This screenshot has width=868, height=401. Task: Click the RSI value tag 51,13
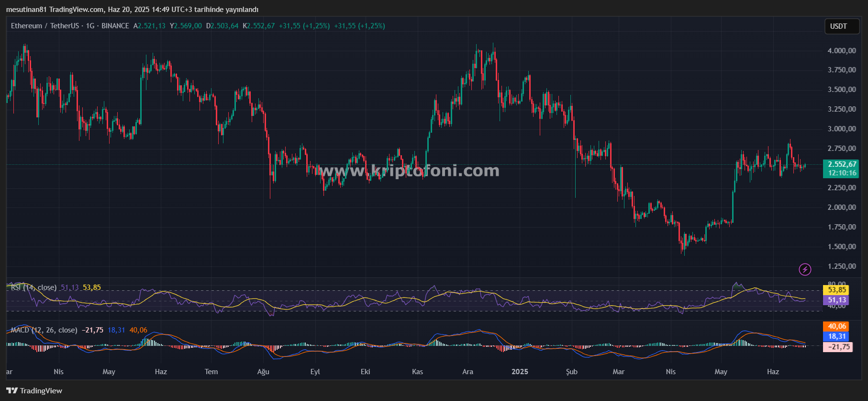point(835,300)
